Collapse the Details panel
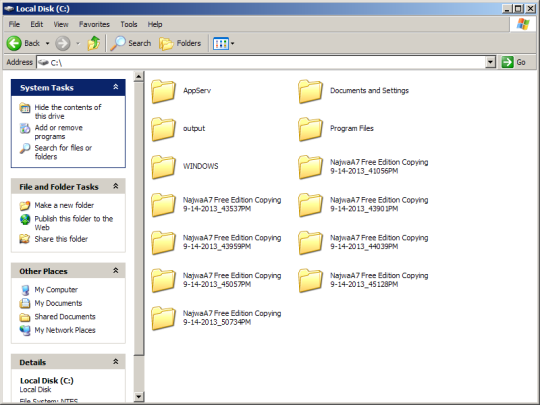 116,362
